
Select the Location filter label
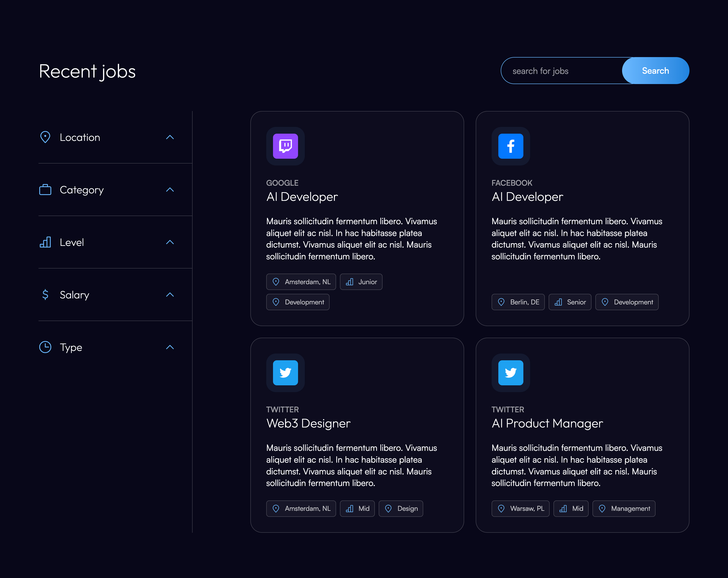(x=80, y=138)
